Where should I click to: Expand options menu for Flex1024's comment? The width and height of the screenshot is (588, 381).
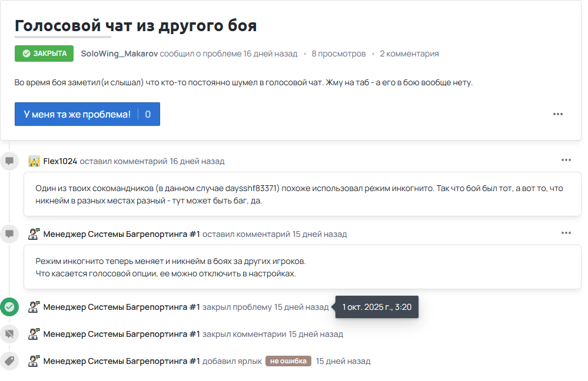[566, 160]
